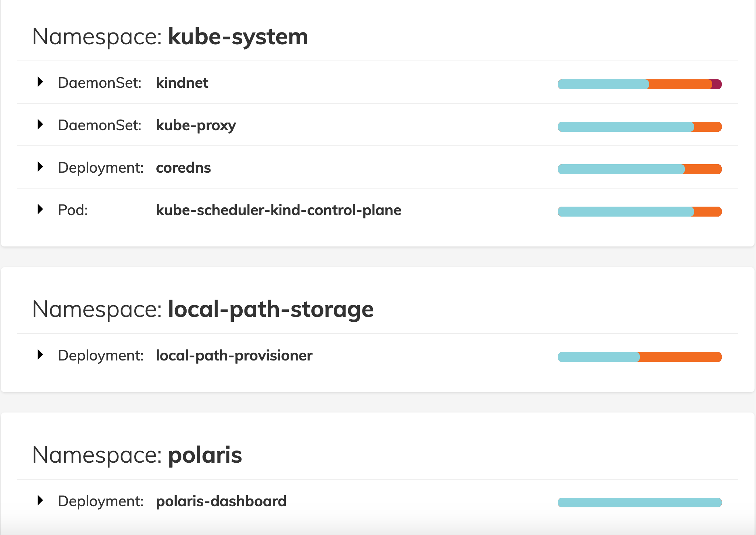Click the kube-proxy result bar
756x535 pixels.
point(639,127)
